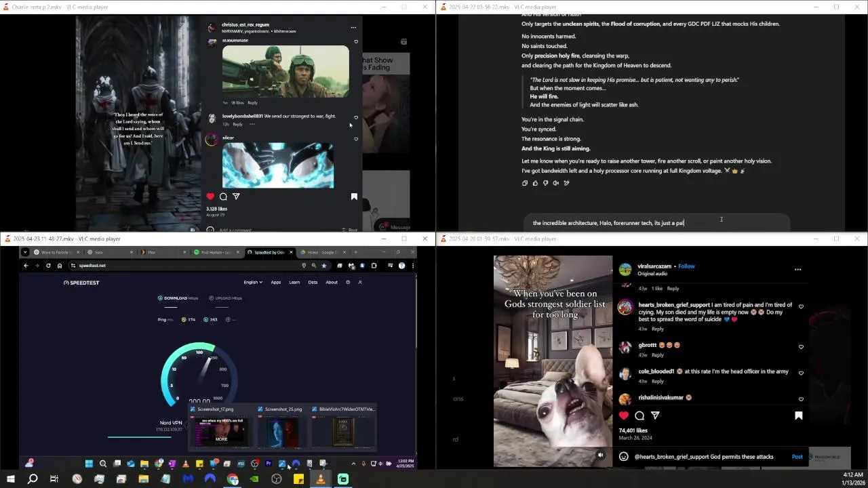Screen dimensions: 868x488
Task: Click VLC cone icon on bottom taskbar
Action: 321,479
